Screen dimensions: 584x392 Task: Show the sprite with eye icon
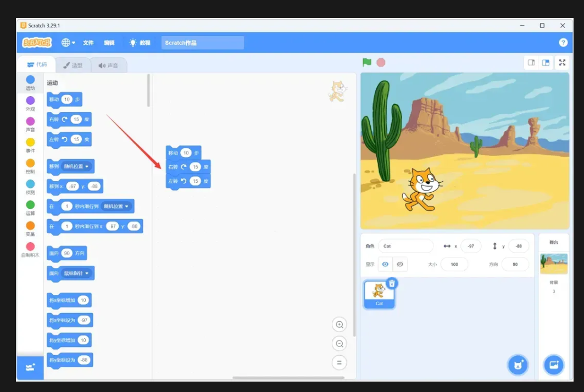point(385,264)
